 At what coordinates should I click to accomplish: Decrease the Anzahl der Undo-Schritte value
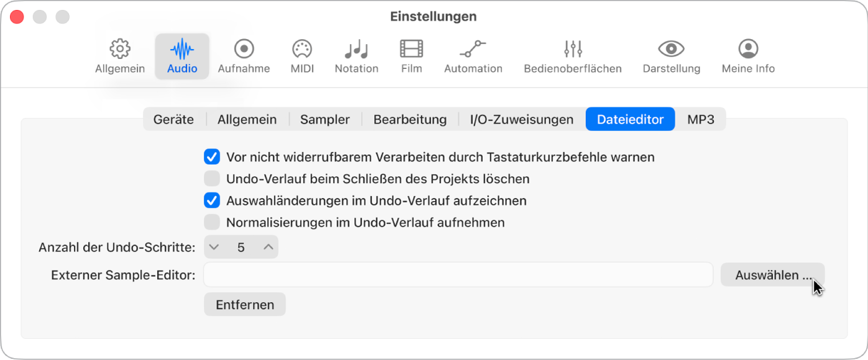214,246
